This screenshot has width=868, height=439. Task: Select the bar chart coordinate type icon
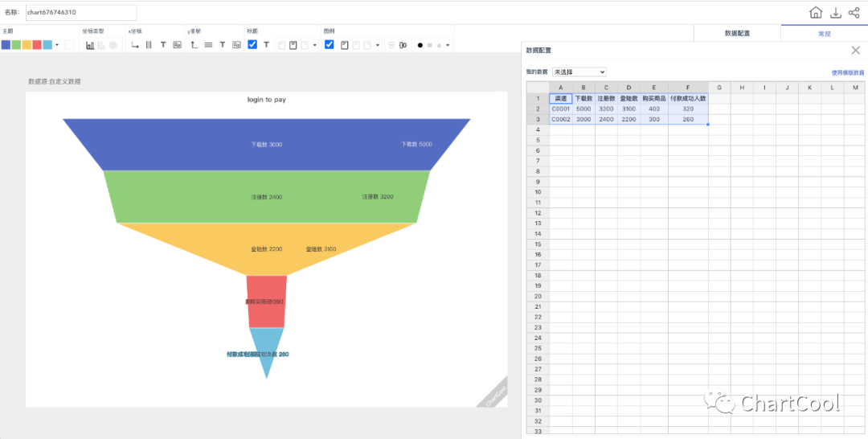tap(90, 45)
